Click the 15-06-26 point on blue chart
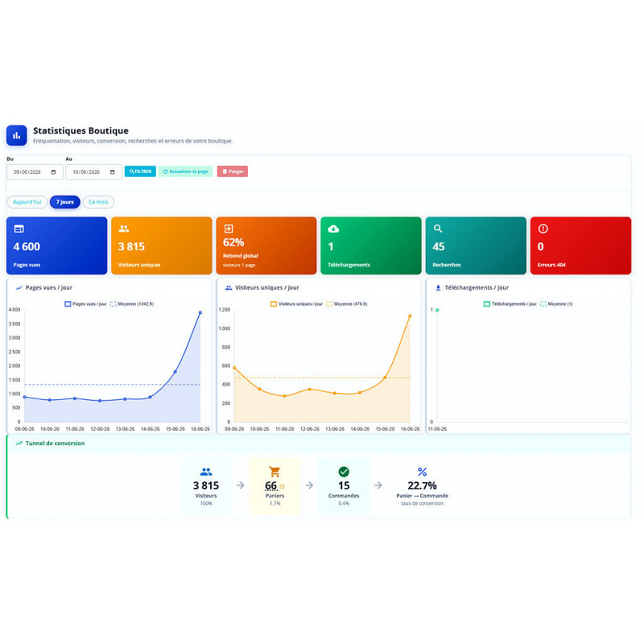 click(x=175, y=372)
